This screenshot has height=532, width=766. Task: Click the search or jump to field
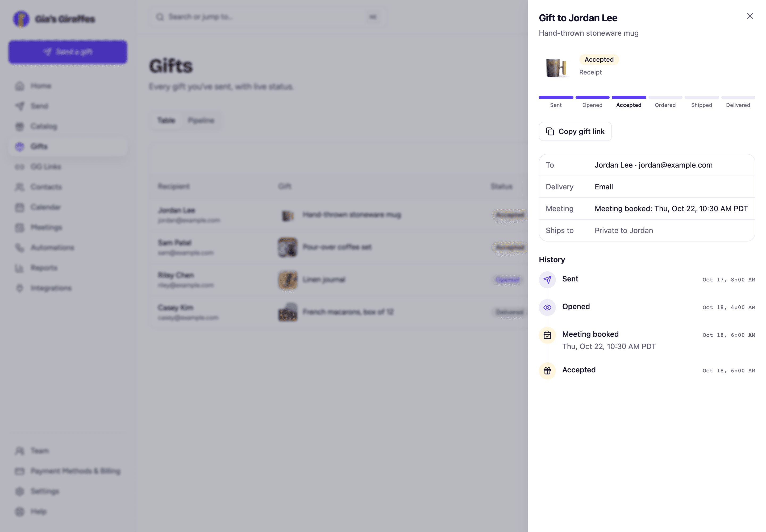(267, 17)
